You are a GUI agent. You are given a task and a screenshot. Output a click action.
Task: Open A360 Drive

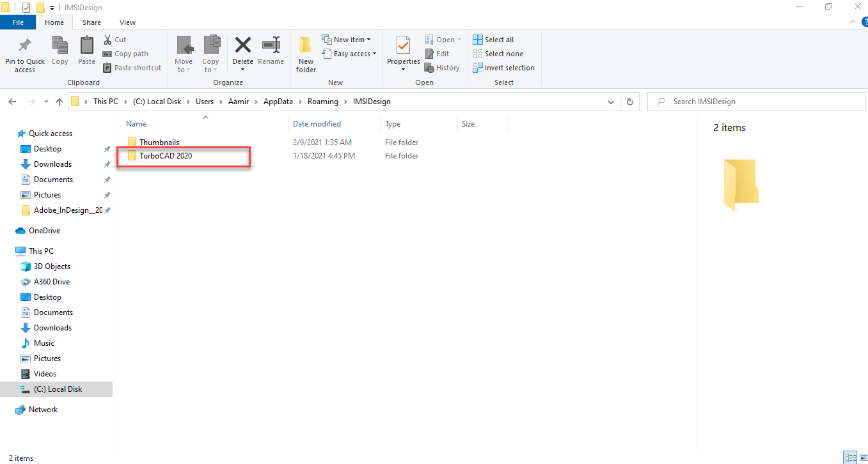click(52, 282)
